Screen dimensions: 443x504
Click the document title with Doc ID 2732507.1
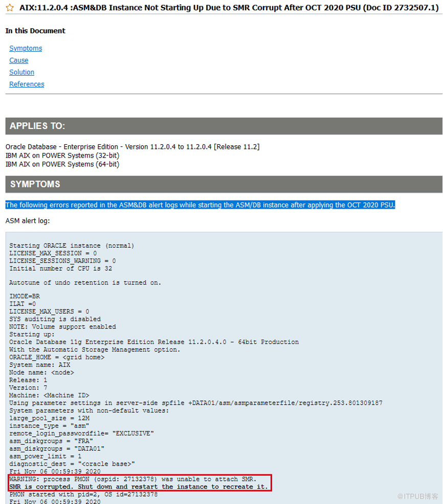[x=229, y=7]
